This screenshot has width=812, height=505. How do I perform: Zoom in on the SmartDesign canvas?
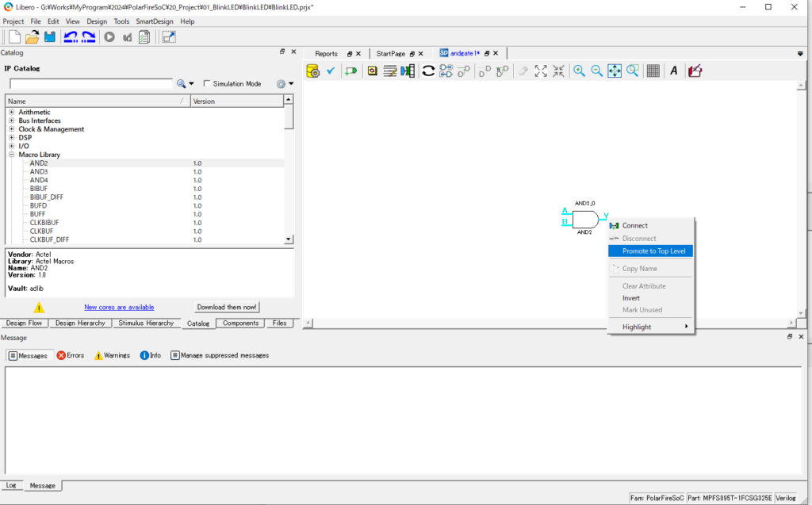(x=580, y=71)
